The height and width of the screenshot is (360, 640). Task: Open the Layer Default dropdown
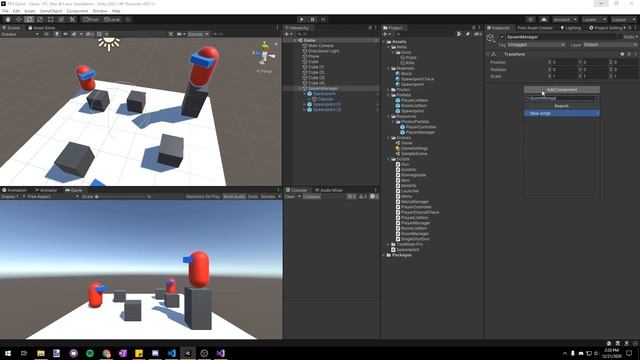click(x=610, y=44)
